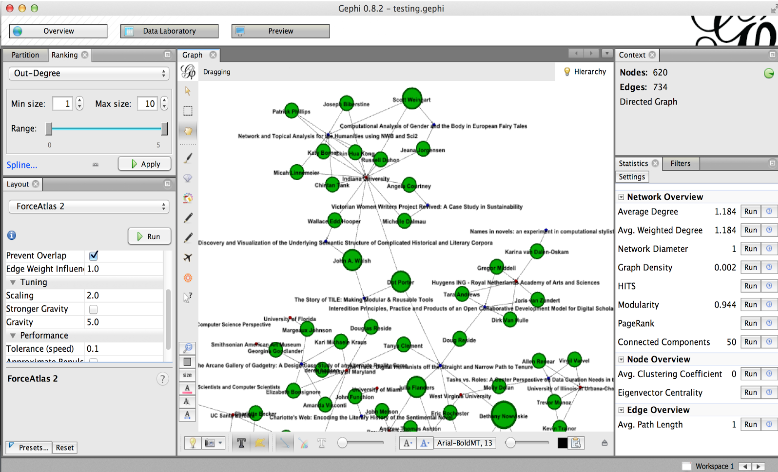The height and width of the screenshot is (472, 778).
Task: Switch to the Filters tab
Action: click(680, 163)
